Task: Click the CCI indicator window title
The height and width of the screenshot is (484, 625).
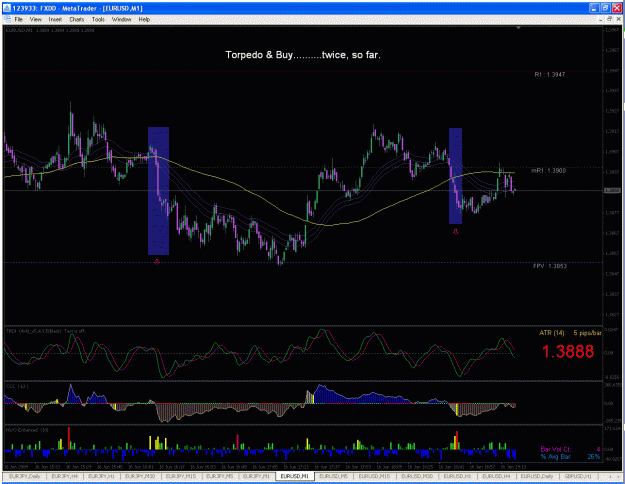Action: tap(16, 386)
